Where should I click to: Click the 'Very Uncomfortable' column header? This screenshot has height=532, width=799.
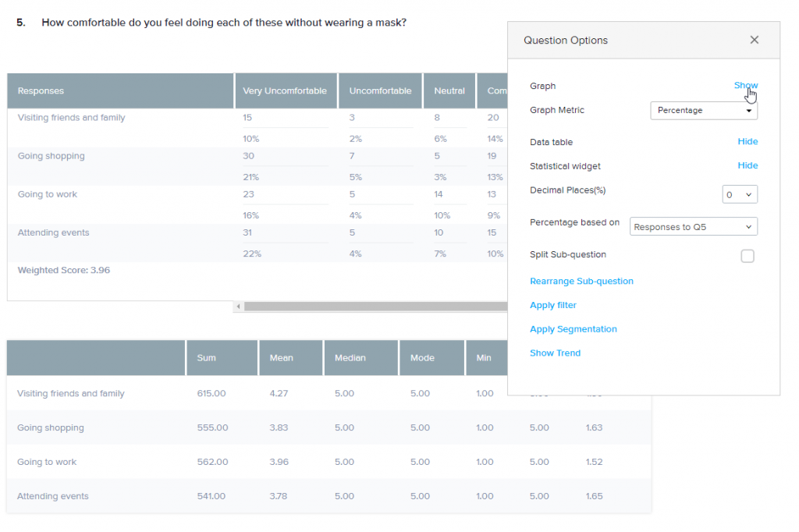pyautogui.click(x=286, y=90)
